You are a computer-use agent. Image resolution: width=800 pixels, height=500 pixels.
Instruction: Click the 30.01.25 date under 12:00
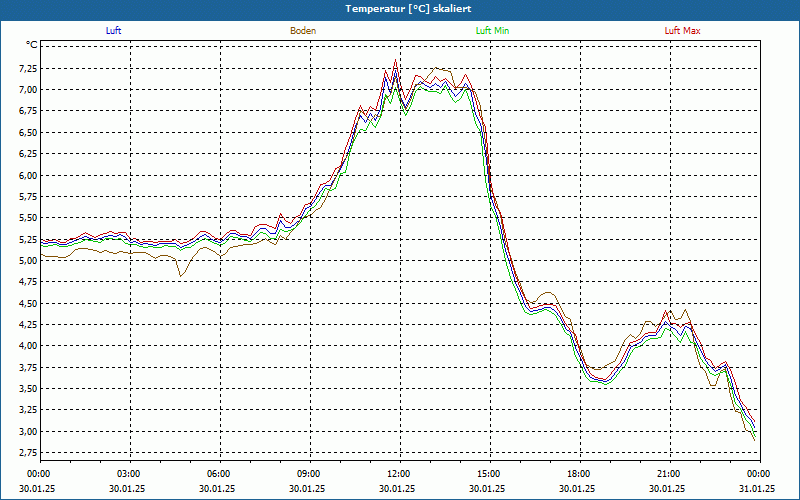(397, 488)
